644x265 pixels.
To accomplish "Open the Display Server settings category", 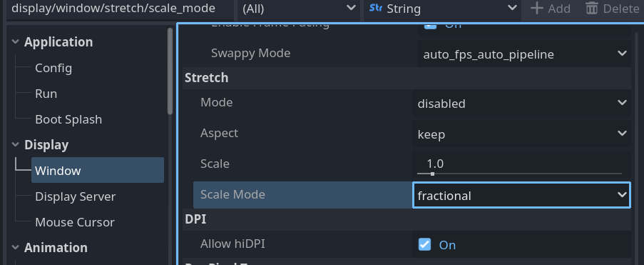I will click(x=75, y=196).
